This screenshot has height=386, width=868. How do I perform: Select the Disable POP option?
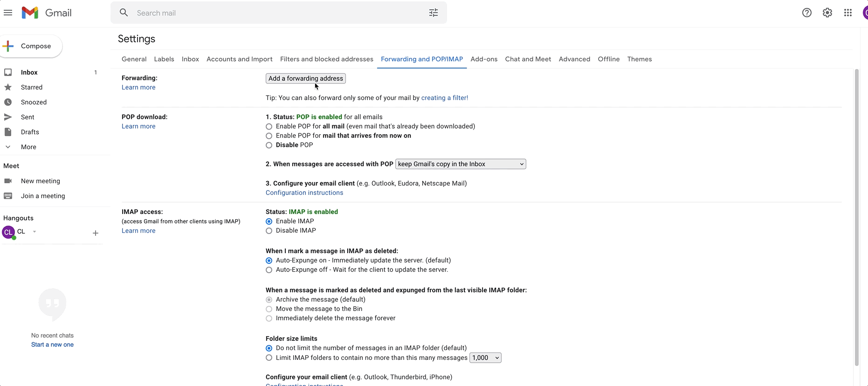click(269, 145)
